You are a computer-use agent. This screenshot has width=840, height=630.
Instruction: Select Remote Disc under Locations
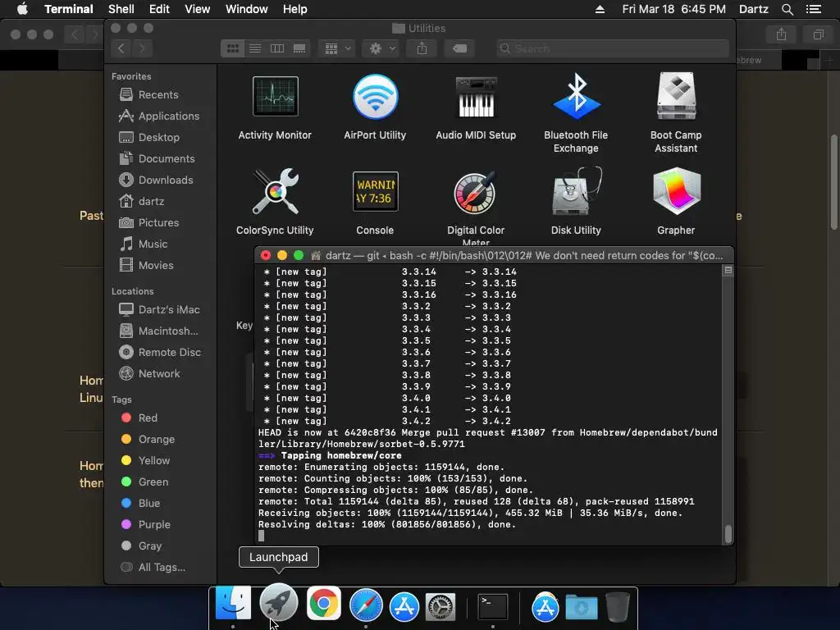(160, 353)
